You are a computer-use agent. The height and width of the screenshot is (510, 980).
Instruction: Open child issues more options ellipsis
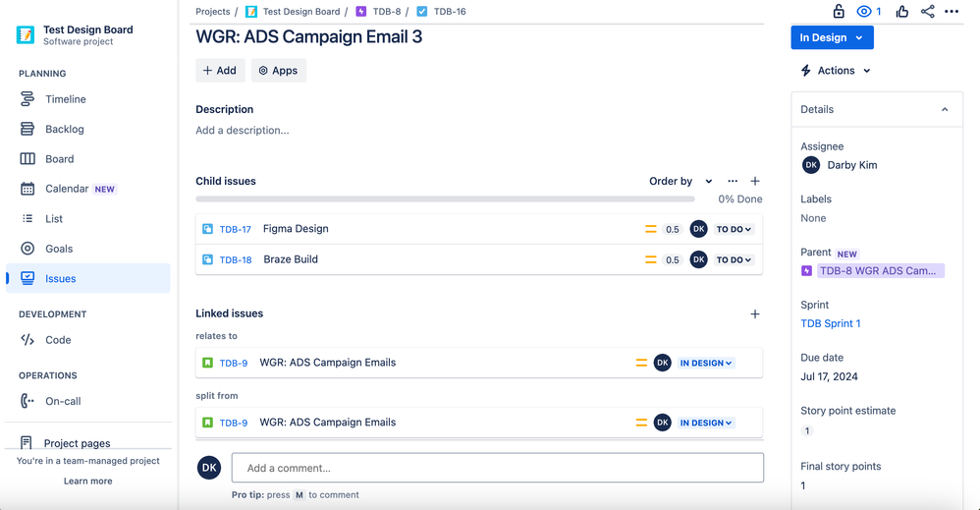pos(733,181)
